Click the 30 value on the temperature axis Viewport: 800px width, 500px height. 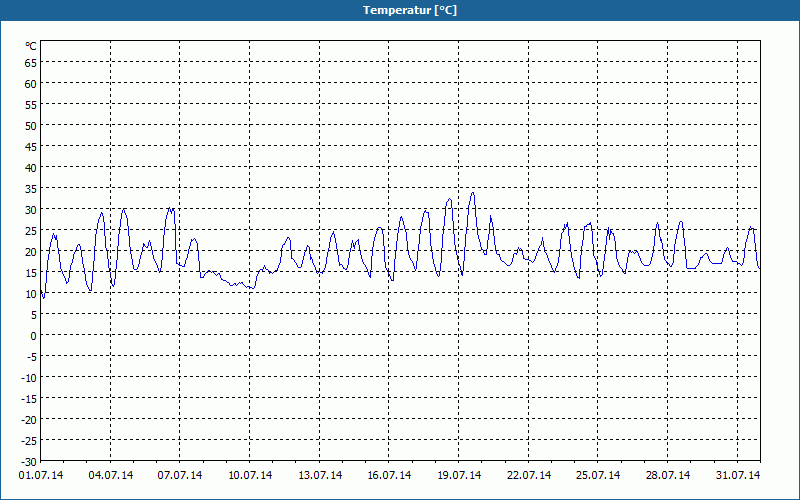[31, 210]
